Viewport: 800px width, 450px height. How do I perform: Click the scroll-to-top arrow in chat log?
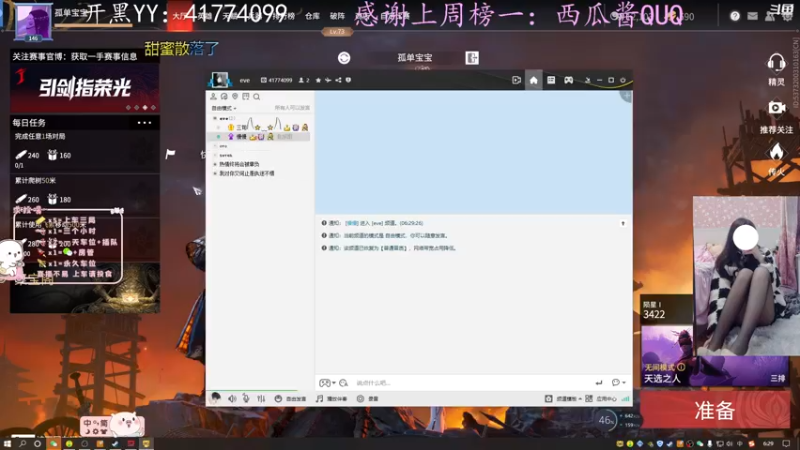click(623, 223)
